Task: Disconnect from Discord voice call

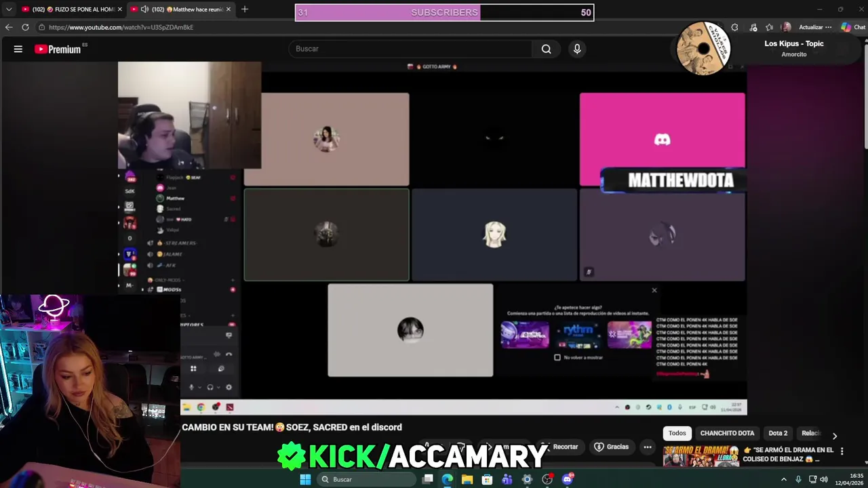Action: [x=229, y=354]
